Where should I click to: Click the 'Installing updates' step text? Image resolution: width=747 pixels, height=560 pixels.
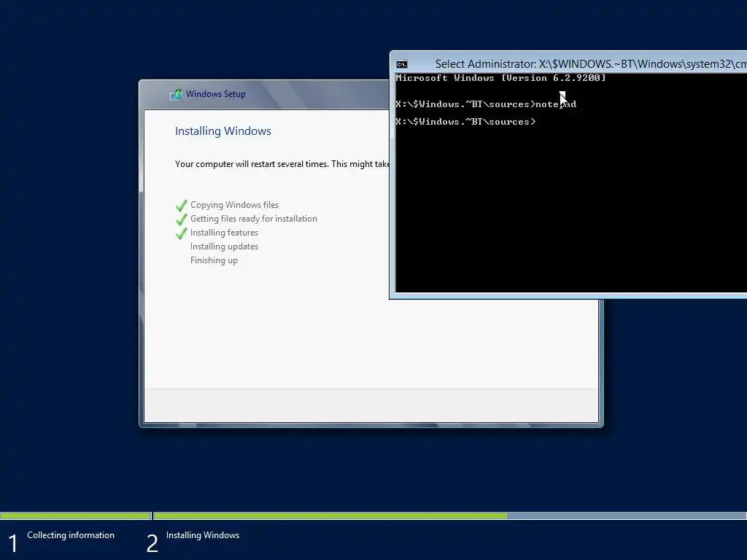(224, 246)
